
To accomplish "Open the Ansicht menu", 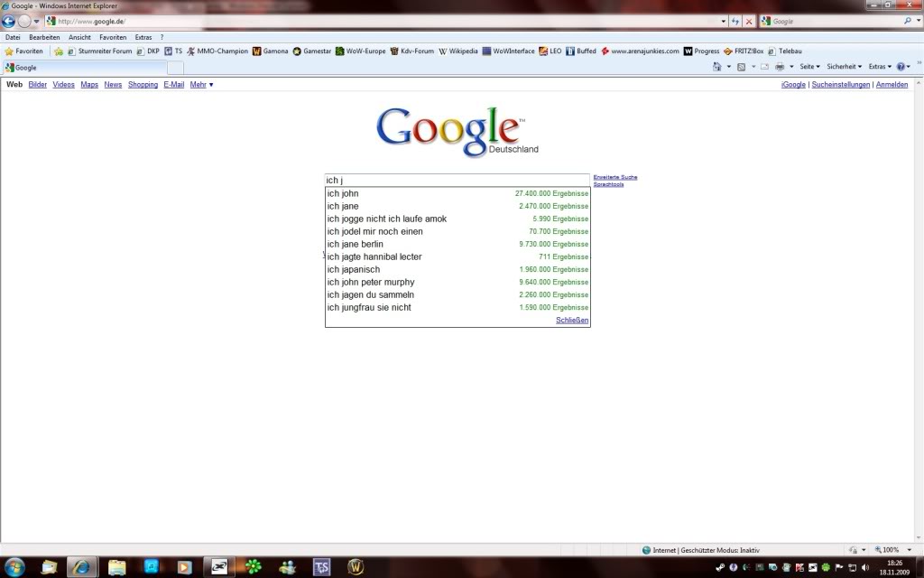I will point(79,37).
